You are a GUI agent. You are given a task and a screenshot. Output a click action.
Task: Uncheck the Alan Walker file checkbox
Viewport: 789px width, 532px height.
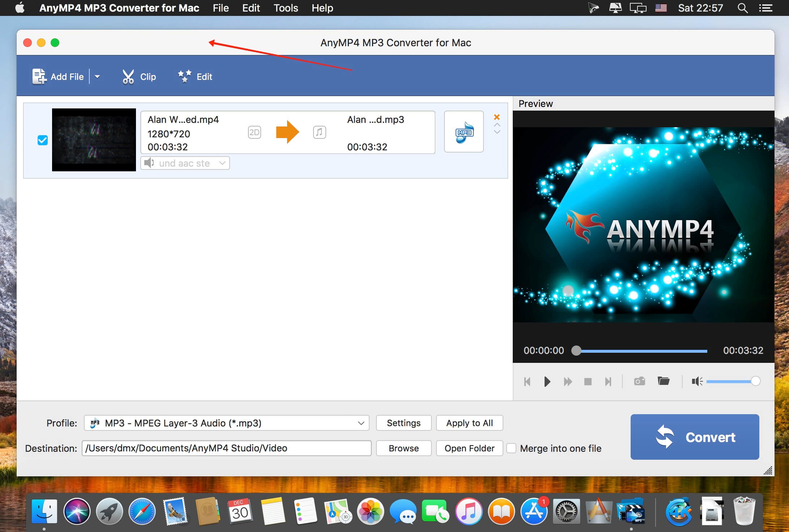(43, 140)
